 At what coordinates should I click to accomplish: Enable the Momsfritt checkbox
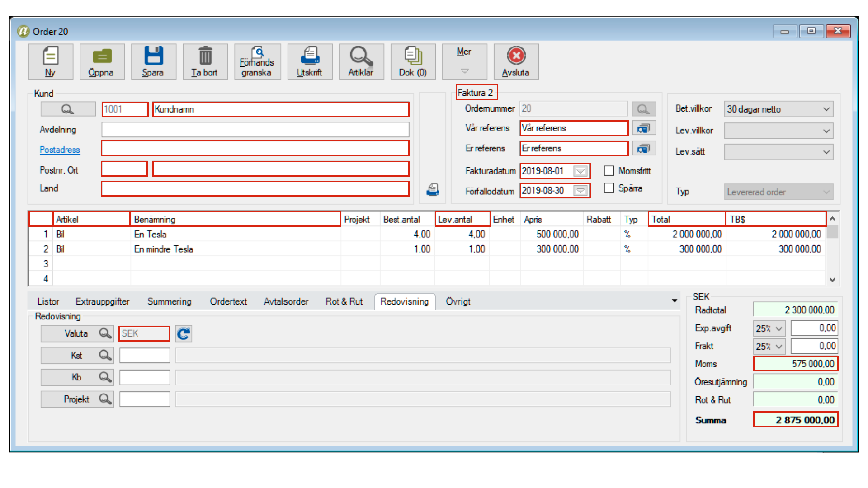609,171
